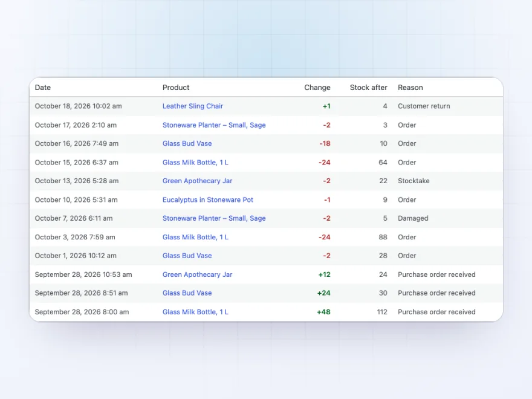Click the Change column header
Screen dimensions: 532x399
(x=317, y=88)
